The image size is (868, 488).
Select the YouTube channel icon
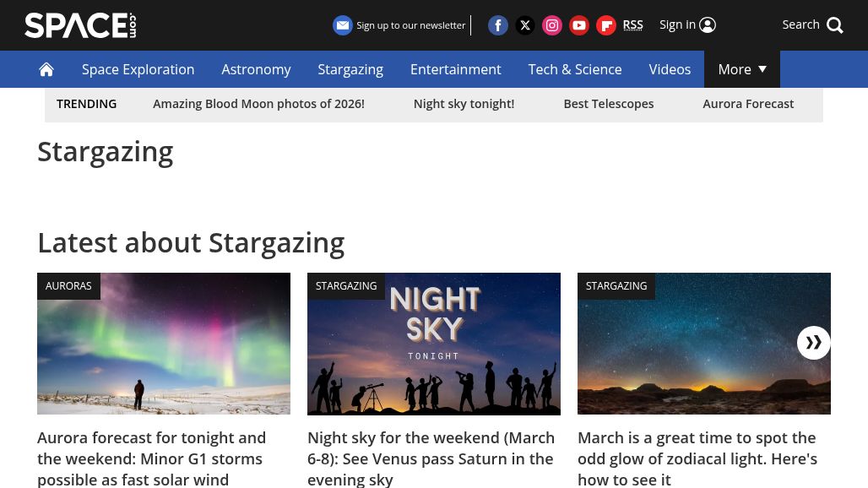click(579, 25)
